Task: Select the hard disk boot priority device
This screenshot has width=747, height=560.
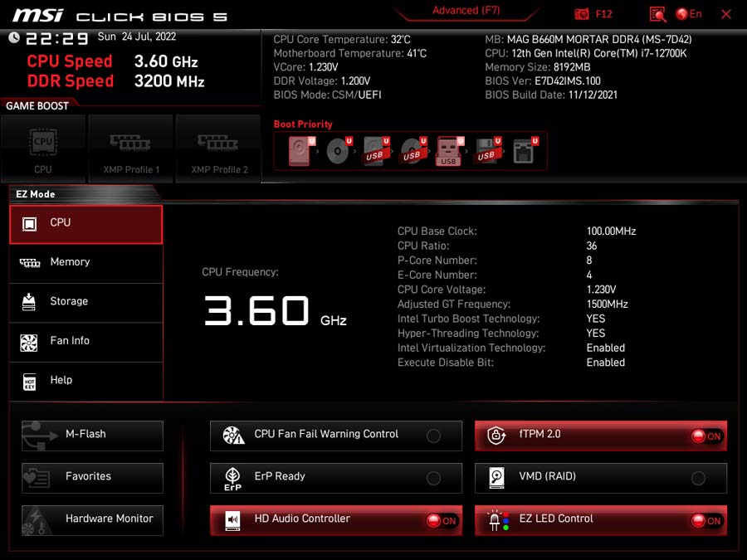Action: coord(301,151)
